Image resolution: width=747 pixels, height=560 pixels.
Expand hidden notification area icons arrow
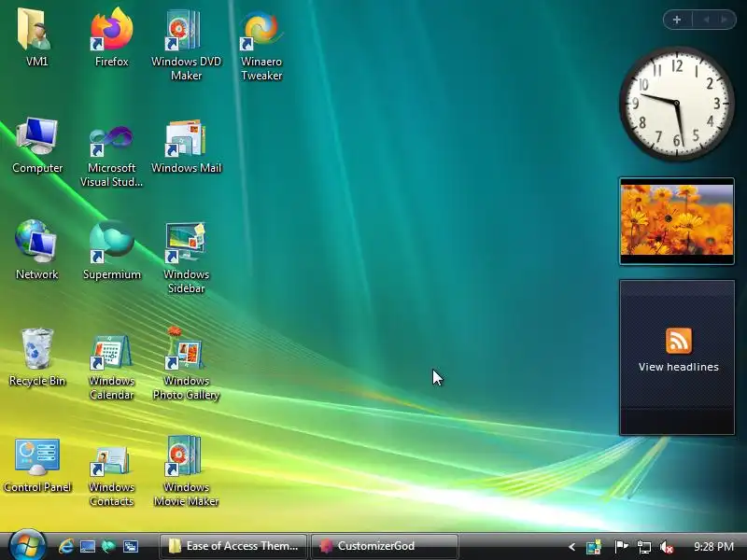(x=571, y=547)
